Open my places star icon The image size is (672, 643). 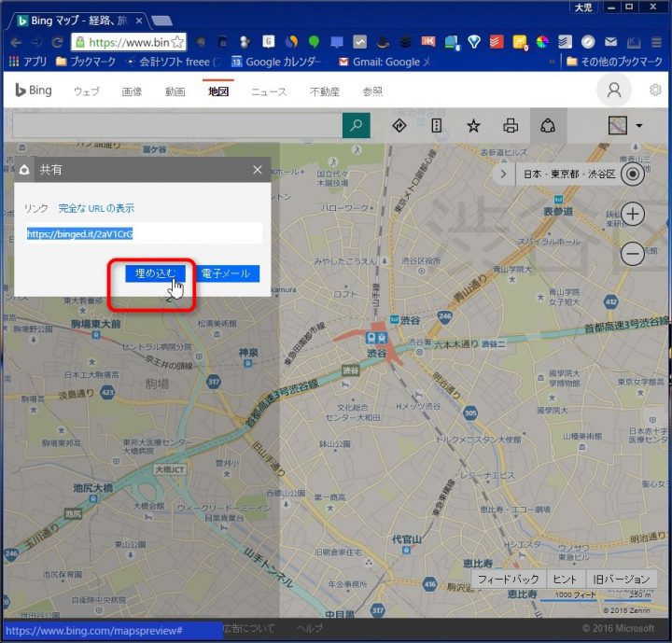click(x=473, y=126)
